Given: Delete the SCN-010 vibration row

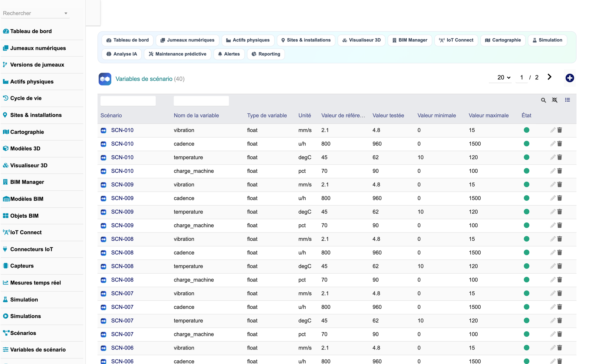Looking at the screenshot, I should (560, 130).
